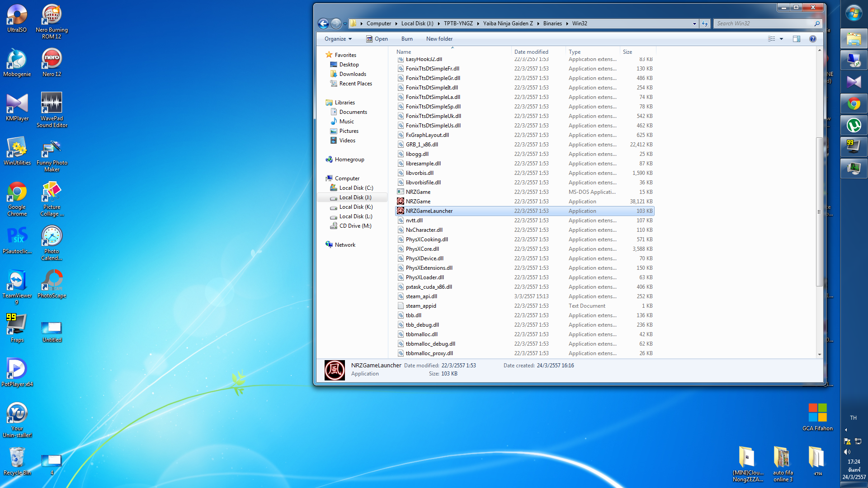The height and width of the screenshot is (488, 868).
Task: Select the NRZGame application file
Action: (x=418, y=202)
